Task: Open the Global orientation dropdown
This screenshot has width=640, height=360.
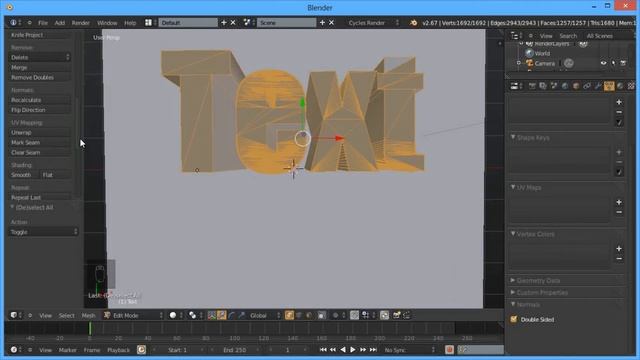Action: [x=265, y=315]
